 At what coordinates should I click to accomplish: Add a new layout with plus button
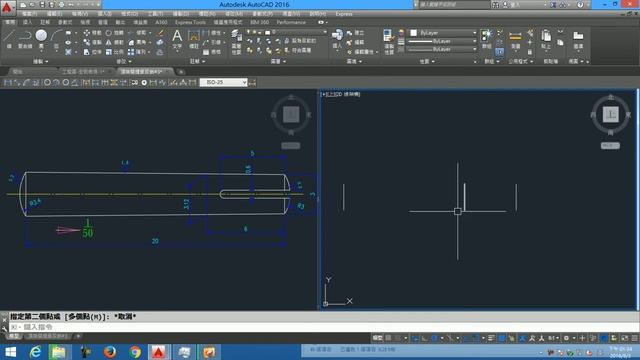tap(78, 336)
